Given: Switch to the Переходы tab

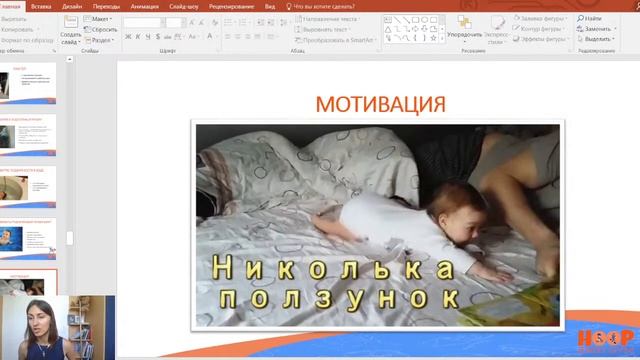Looking at the screenshot, I should [x=106, y=7].
